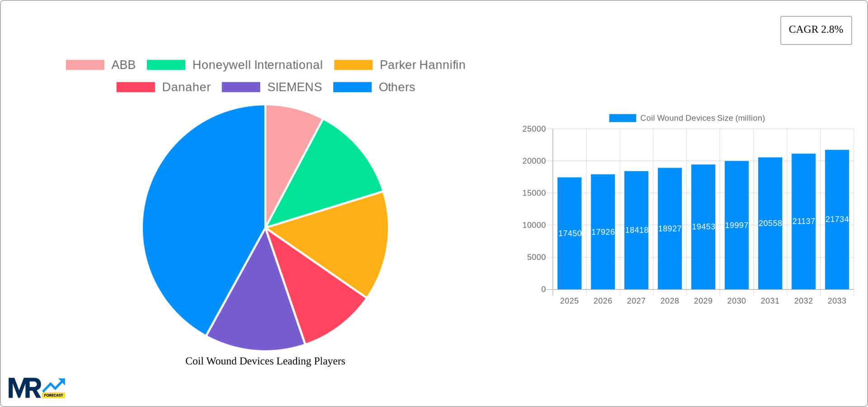Click the Parker Hannifin legend marker
The height and width of the screenshot is (407, 868).
pos(353,65)
